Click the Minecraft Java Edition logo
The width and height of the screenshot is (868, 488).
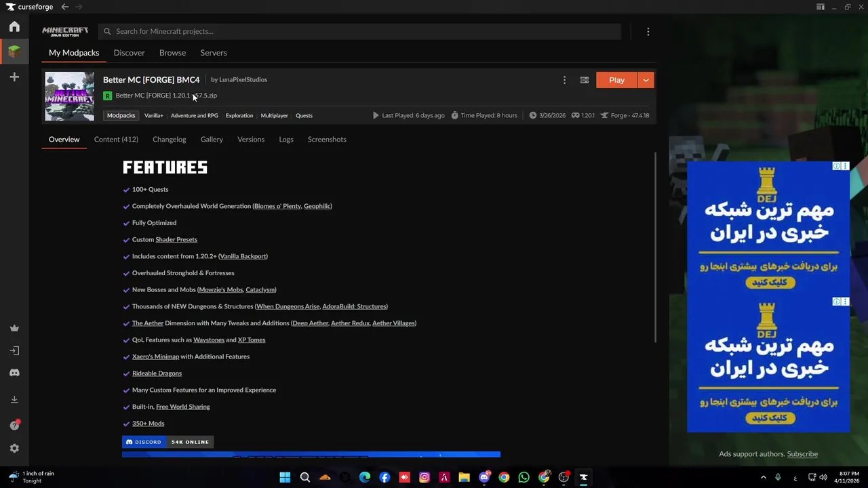65,32
